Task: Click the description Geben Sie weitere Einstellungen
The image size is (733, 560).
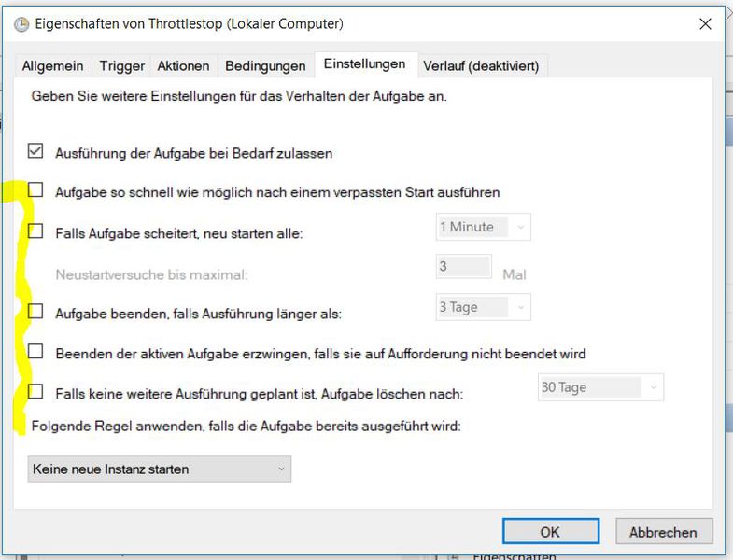Action: [239, 96]
